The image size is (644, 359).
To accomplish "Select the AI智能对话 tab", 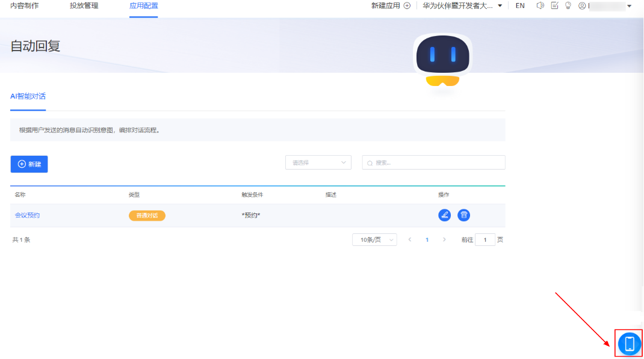I will pos(28,96).
